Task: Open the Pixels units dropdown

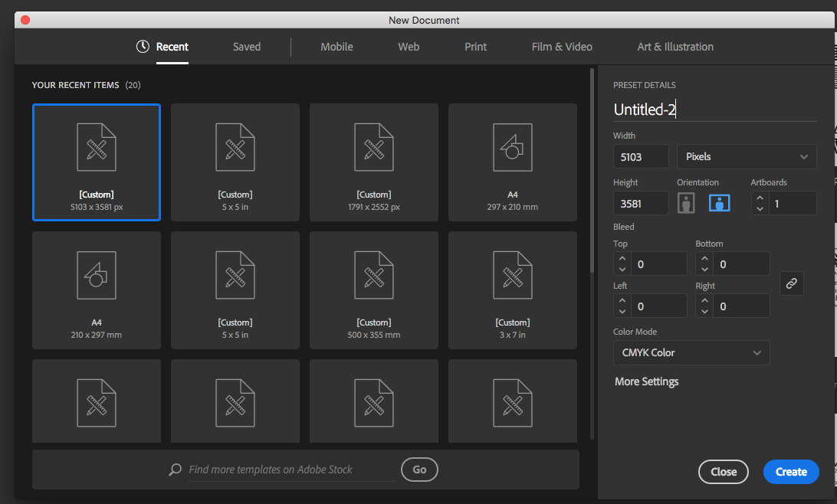Action: coord(746,156)
